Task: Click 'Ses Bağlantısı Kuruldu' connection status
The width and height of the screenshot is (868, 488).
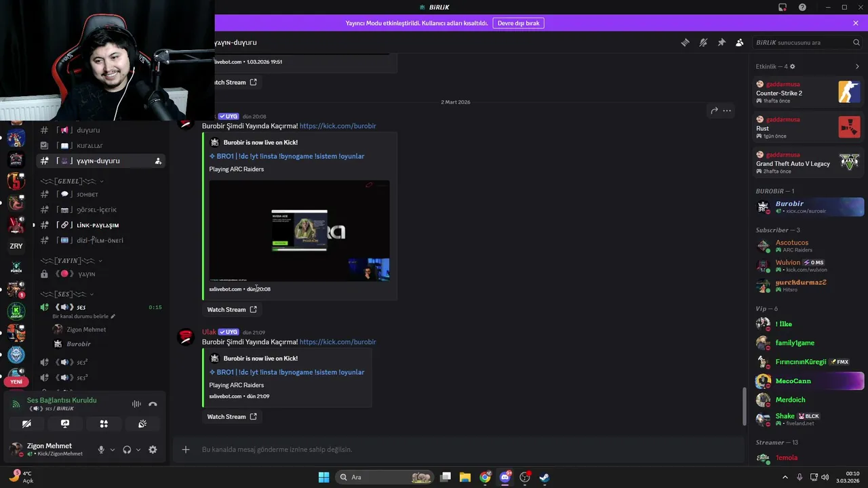Action: coord(62,401)
